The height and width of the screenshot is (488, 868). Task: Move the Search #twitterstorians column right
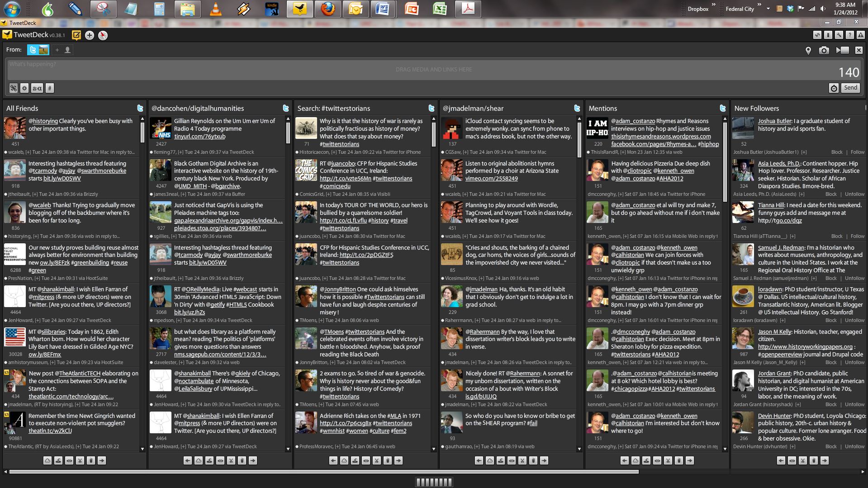click(398, 460)
